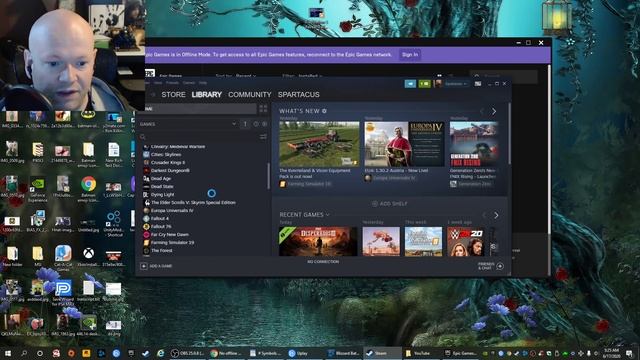Open FRIENDS & CHAT in Steam
Screen dimensions: 640x360
click(491, 266)
